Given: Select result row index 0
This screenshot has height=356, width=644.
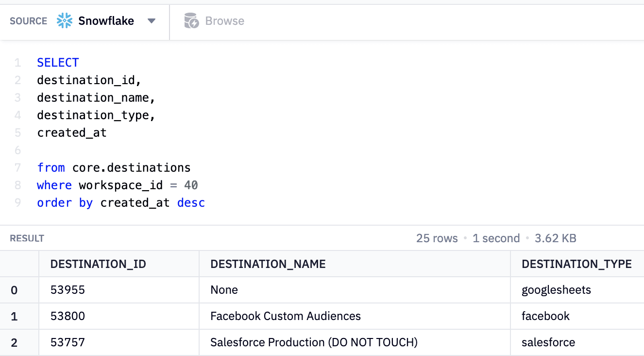Looking at the screenshot, I should pos(14,290).
